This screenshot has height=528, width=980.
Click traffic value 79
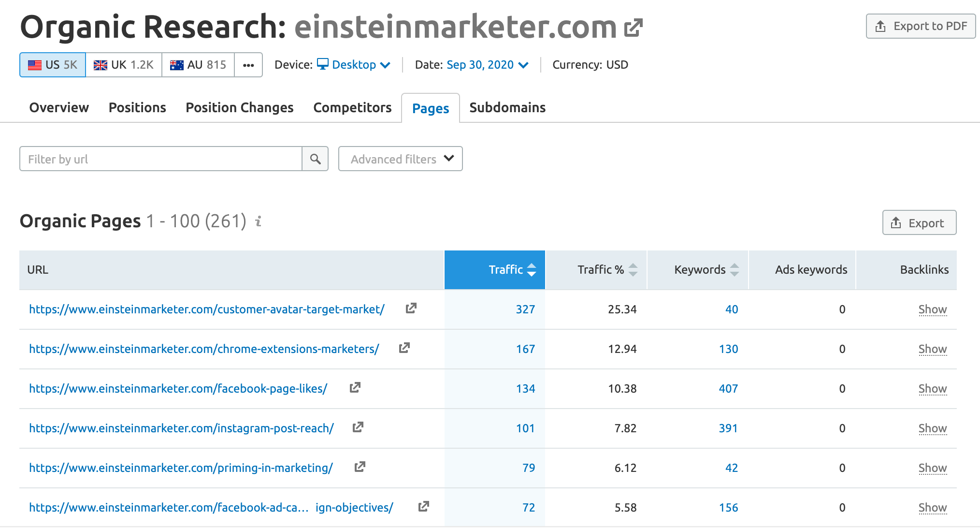click(529, 468)
